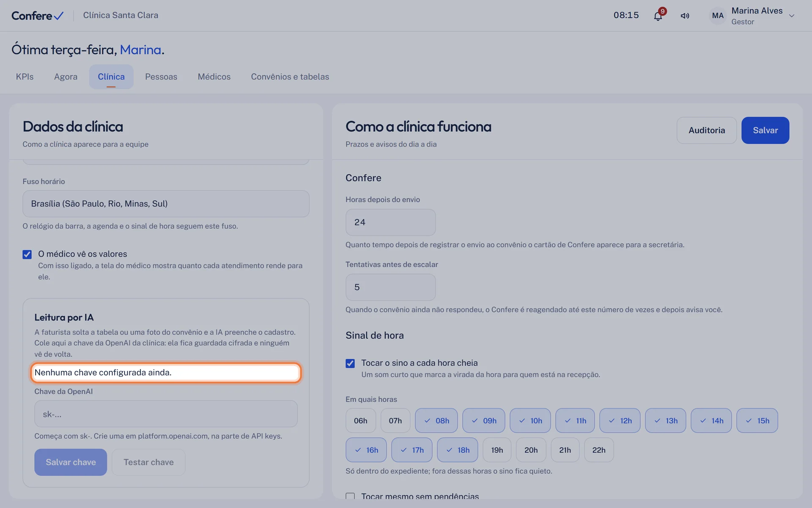
Task: Focus the Chave da OpenAI field
Action: tap(166, 414)
